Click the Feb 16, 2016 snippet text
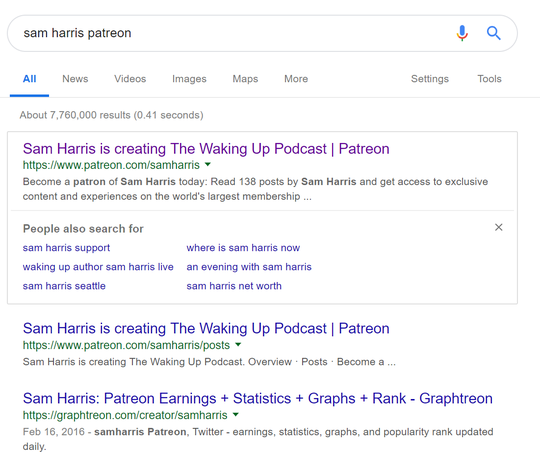 258,439
